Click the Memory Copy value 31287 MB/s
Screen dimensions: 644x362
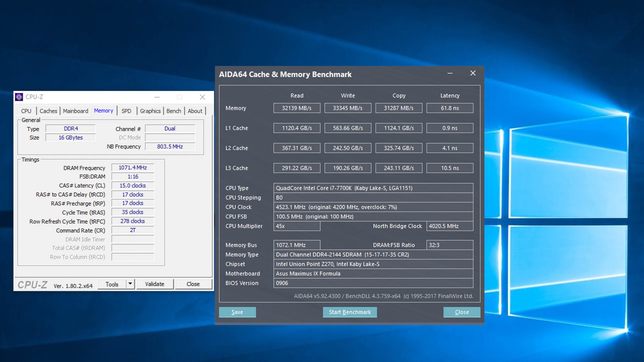point(399,108)
